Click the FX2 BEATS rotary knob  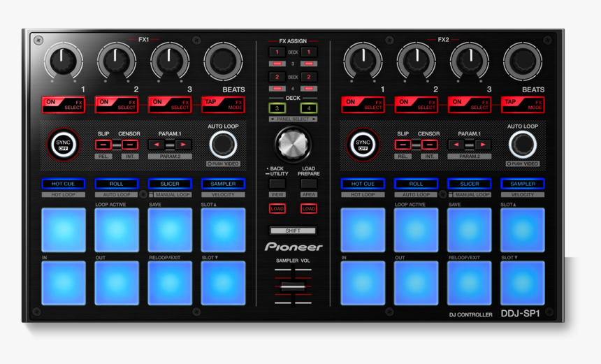[523, 61]
